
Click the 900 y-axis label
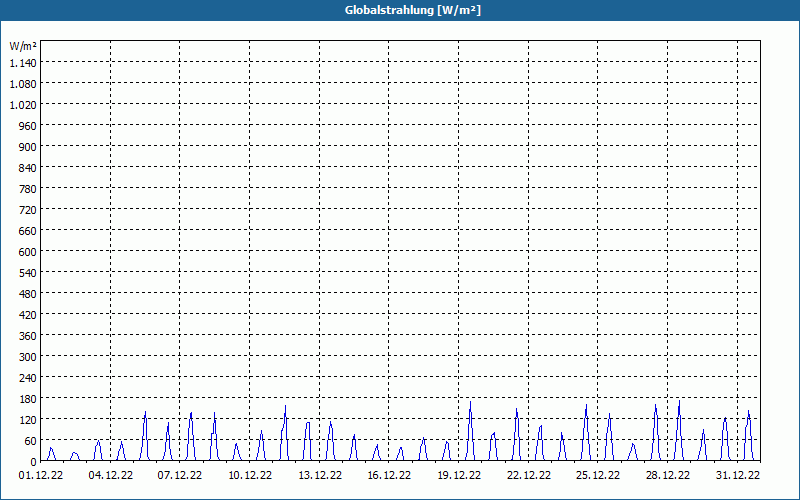(x=28, y=146)
